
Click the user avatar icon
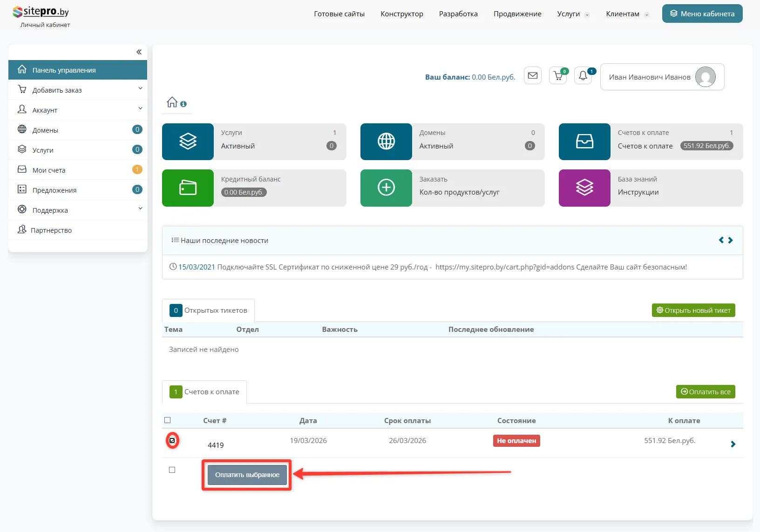coord(705,77)
